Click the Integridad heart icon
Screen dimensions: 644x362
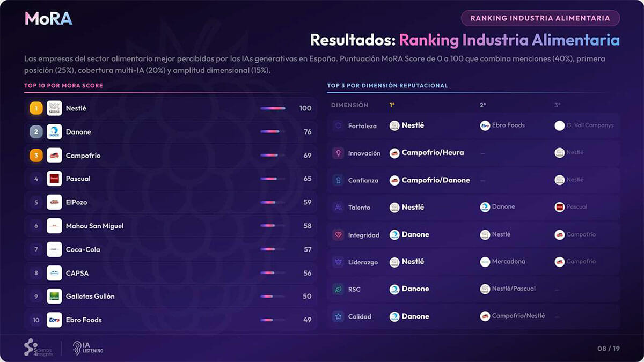point(338,235)
